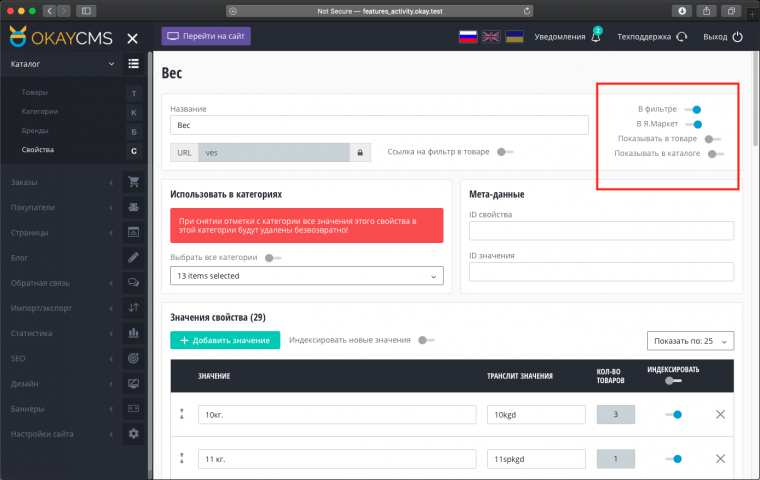Click the orders shopping cart sidebar icon
Image resolution: width=760 pixels, height=480 pixels.
(x=133, y=182)
